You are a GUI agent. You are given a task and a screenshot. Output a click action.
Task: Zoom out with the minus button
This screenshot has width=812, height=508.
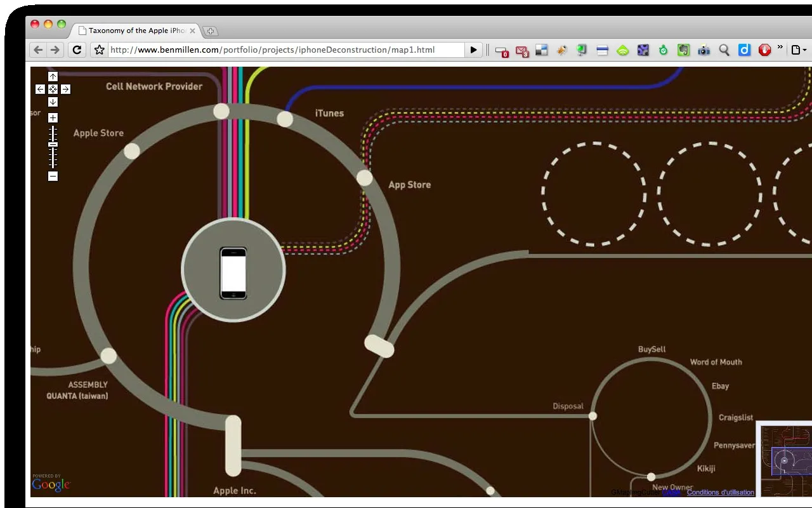(53, 177)
